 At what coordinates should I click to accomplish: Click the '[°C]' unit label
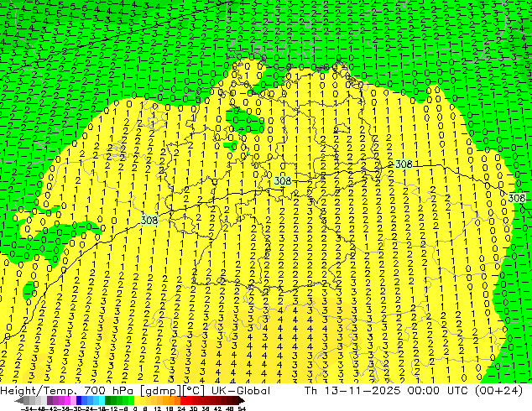[x=194, y=391]
